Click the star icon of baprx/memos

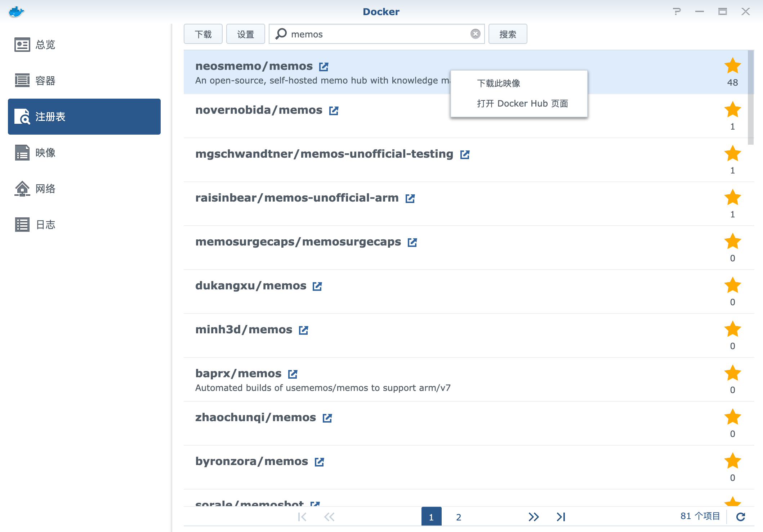pos(732,373)
